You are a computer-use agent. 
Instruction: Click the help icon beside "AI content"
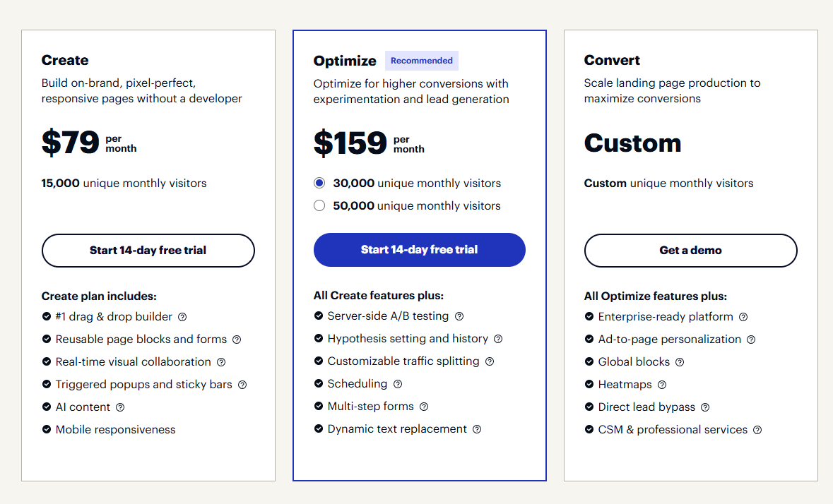click(120, 407)
